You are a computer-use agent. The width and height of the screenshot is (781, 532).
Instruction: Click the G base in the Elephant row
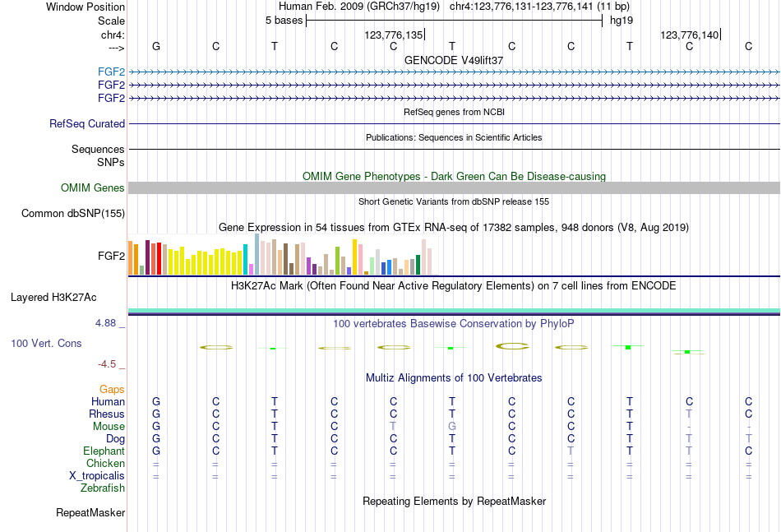click(156, 451)
